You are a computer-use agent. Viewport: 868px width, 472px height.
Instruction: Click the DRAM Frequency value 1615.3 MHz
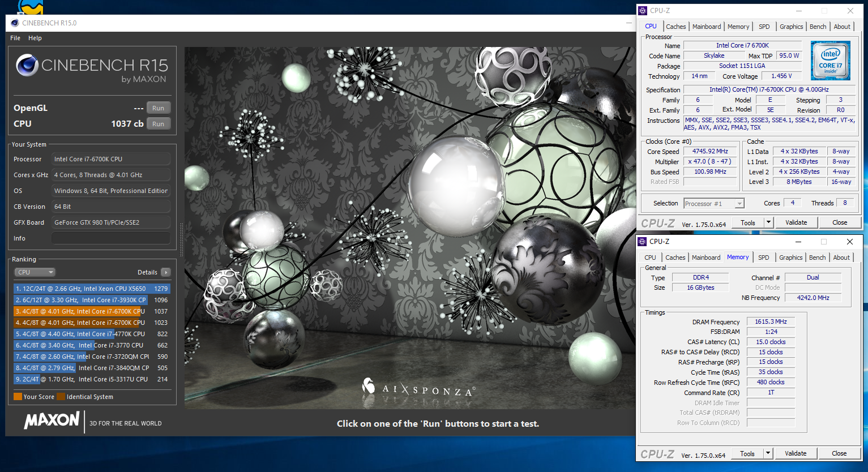point(771,321)
